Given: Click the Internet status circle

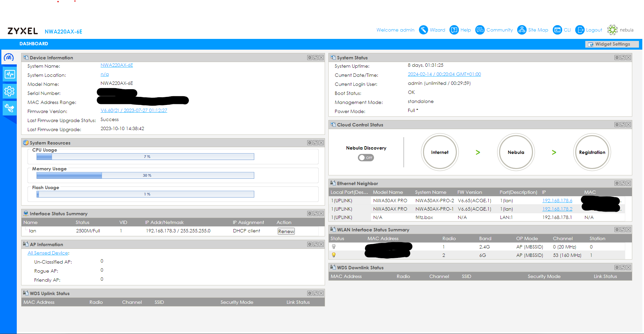Looking at the screenshot, I should click(x=440, y=152).
